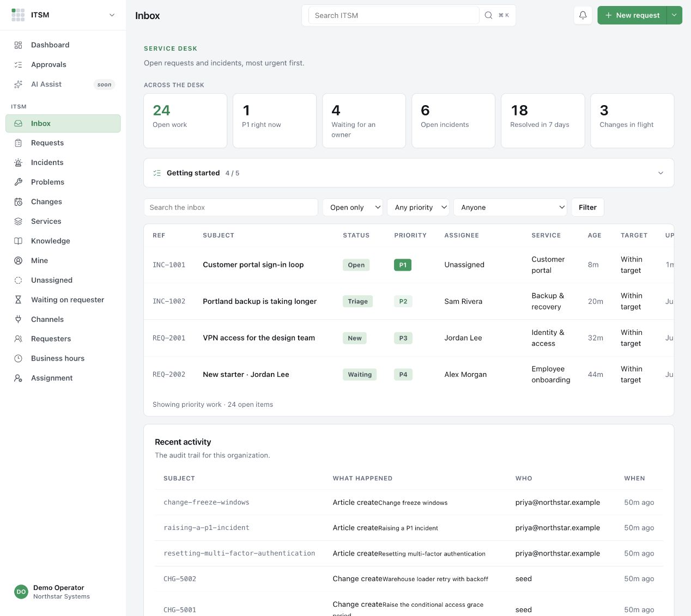Screen dimensions: 691x616
Task: Open New starter · Jordan Lee request
Action: tap(246, 374)
